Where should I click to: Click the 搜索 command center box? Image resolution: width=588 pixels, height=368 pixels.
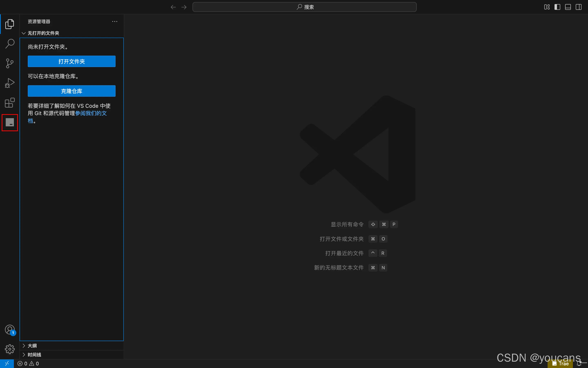click(304, 7)
